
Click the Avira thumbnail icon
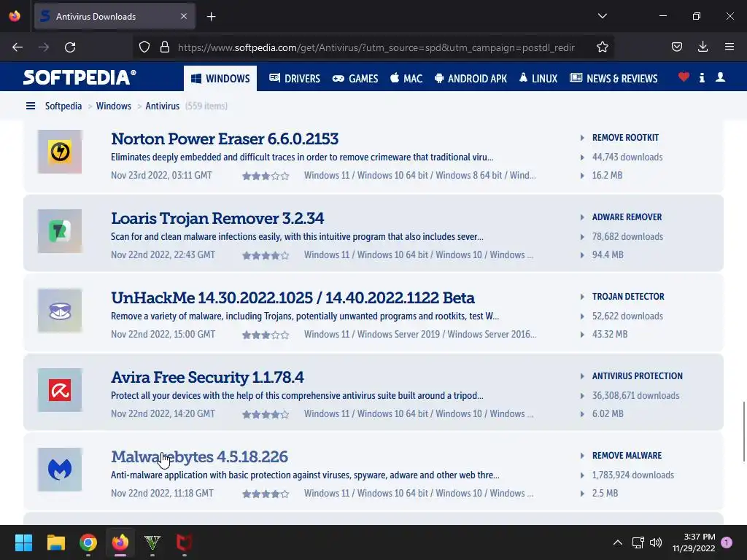60,390
